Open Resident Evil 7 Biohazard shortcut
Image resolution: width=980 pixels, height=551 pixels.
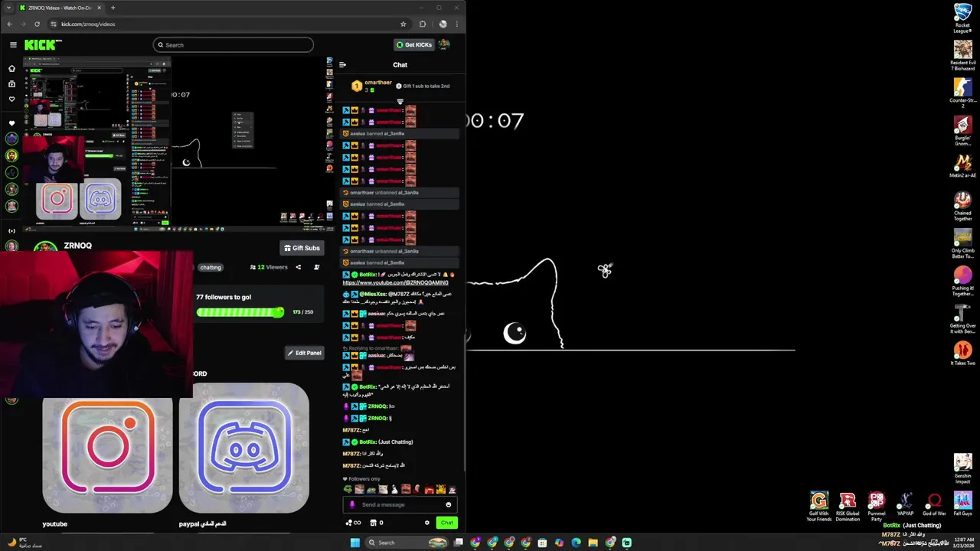tap(962, 55)
